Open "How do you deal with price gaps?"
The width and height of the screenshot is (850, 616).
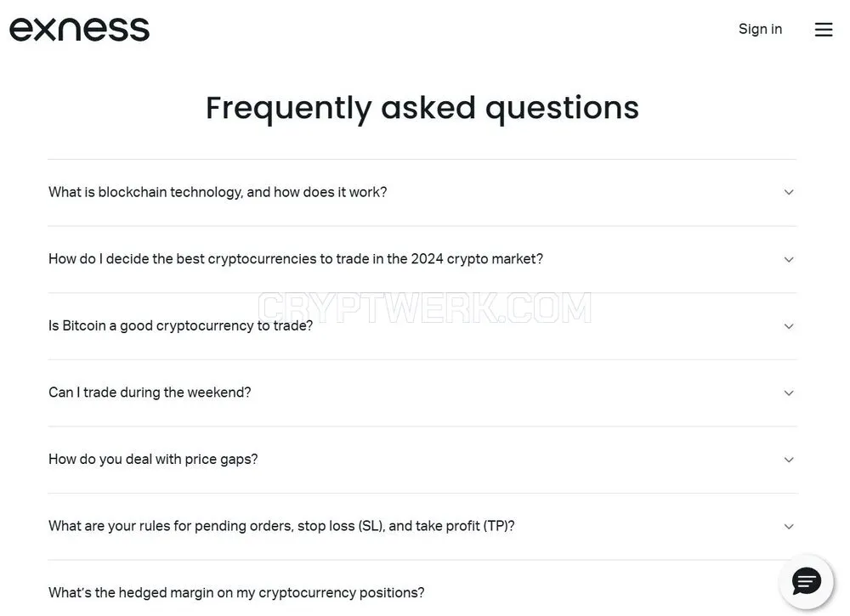pyautogui.click(x=153, y=460)
